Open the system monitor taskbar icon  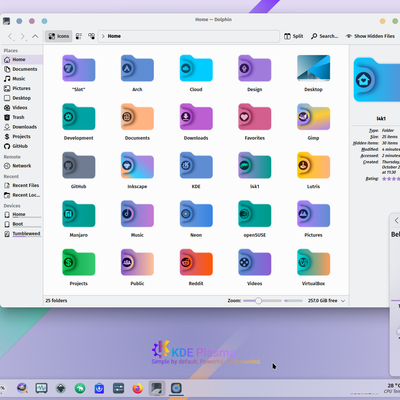click(x=41, y=388)
